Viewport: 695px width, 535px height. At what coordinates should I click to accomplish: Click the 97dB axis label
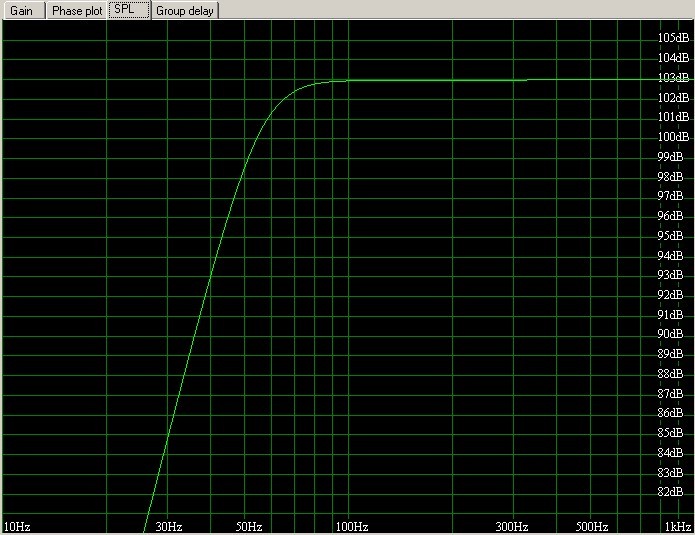(x=670, y=196)
